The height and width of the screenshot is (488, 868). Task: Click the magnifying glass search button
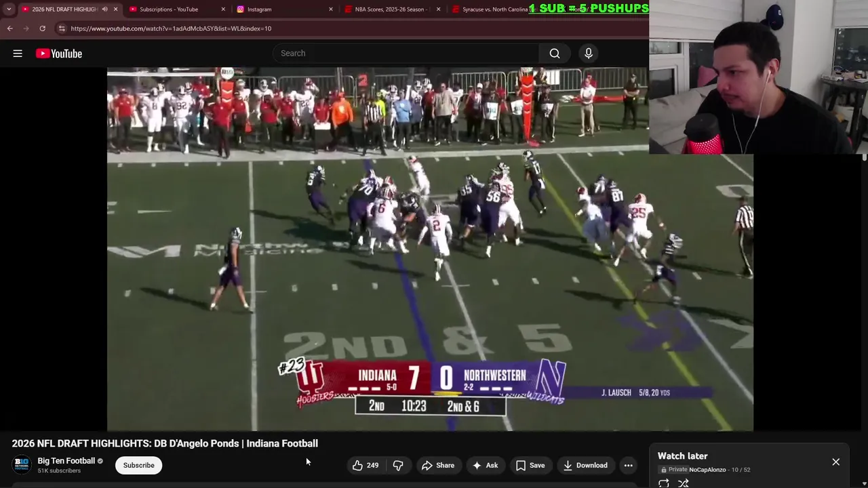555,54
